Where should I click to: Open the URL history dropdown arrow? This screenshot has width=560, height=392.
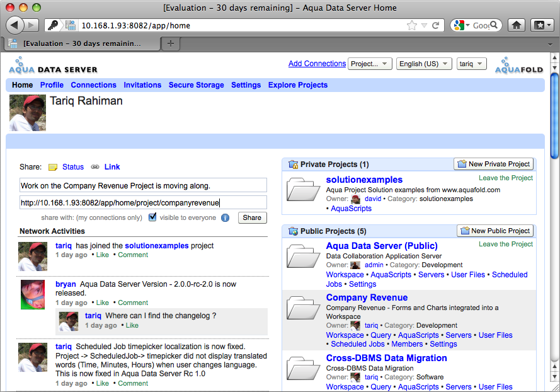coord(424,25)
